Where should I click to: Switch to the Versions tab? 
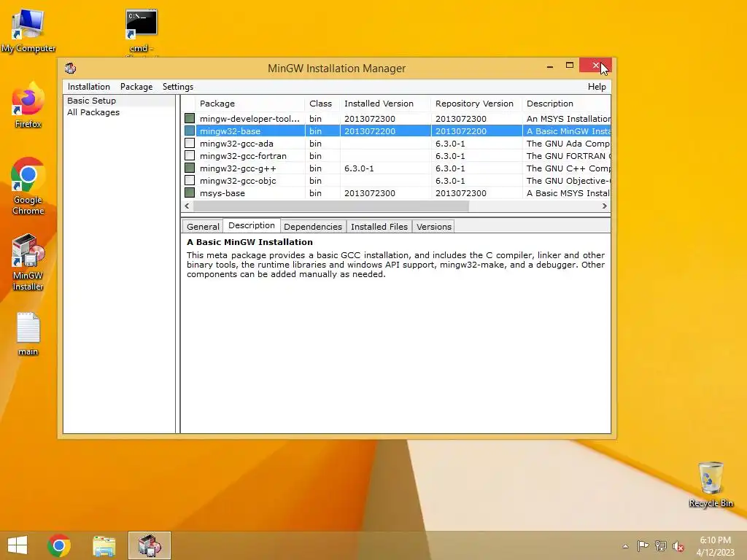[433, 227]
